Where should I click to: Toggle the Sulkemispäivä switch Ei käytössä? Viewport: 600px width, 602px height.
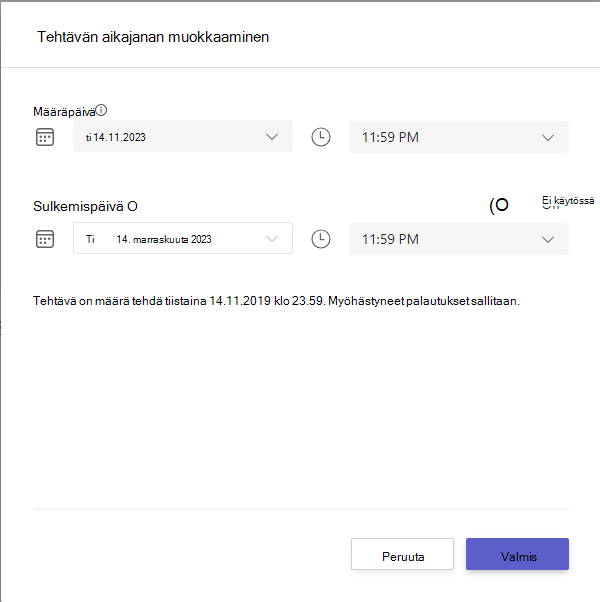click(499, 205)
